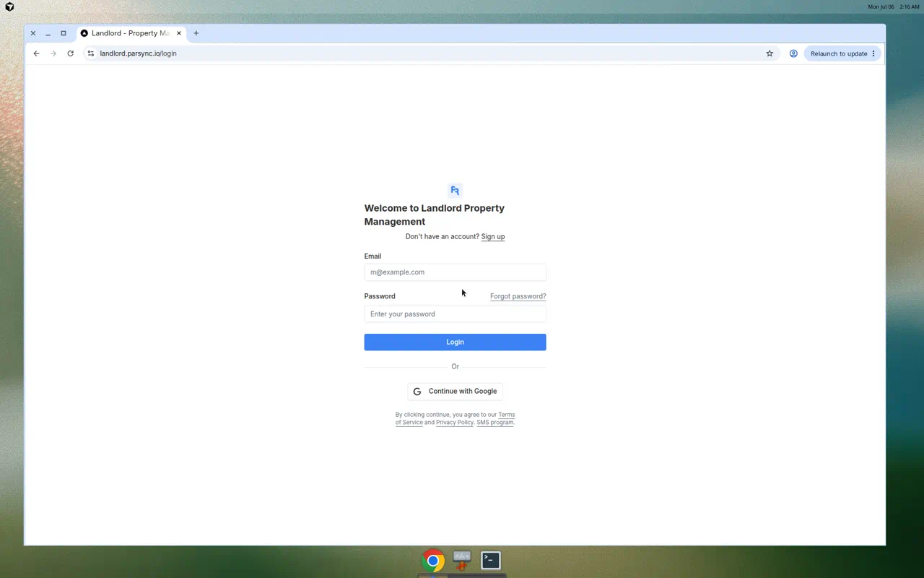This screenshot has width=924, height=578.
Task: Bookmark this page with the star icon
Action: (x=770, y=53)
